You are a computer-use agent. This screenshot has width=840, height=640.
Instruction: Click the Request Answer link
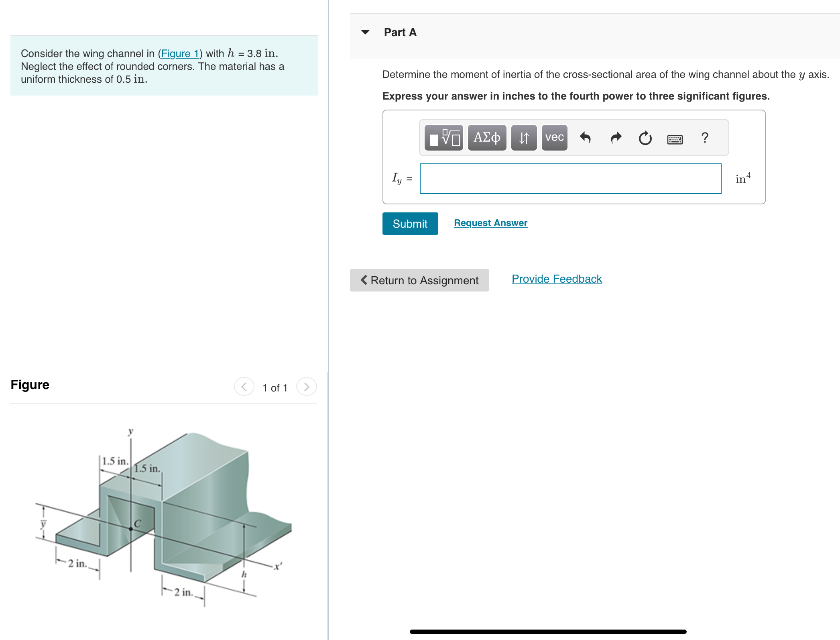pyautogui.click(x=490, y=223)
